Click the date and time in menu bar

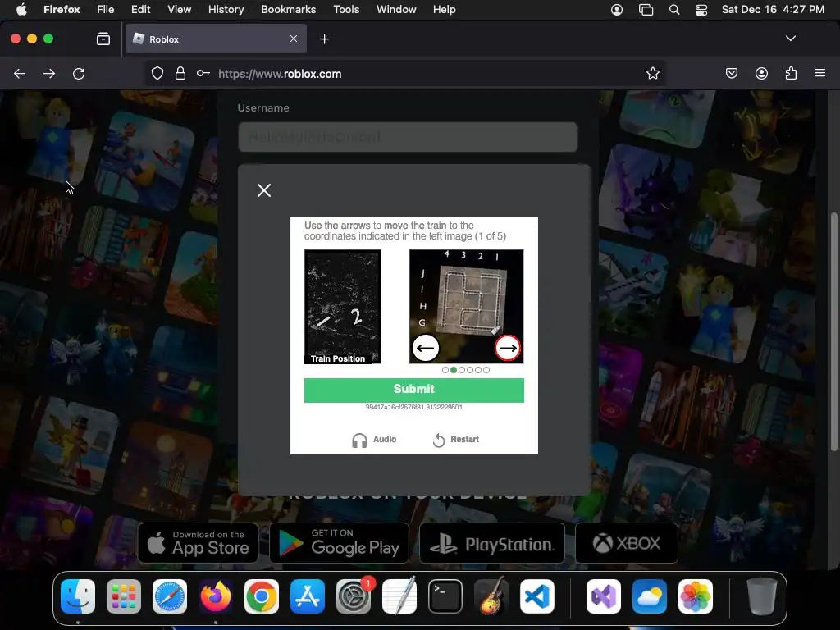[x=773, y=9]
